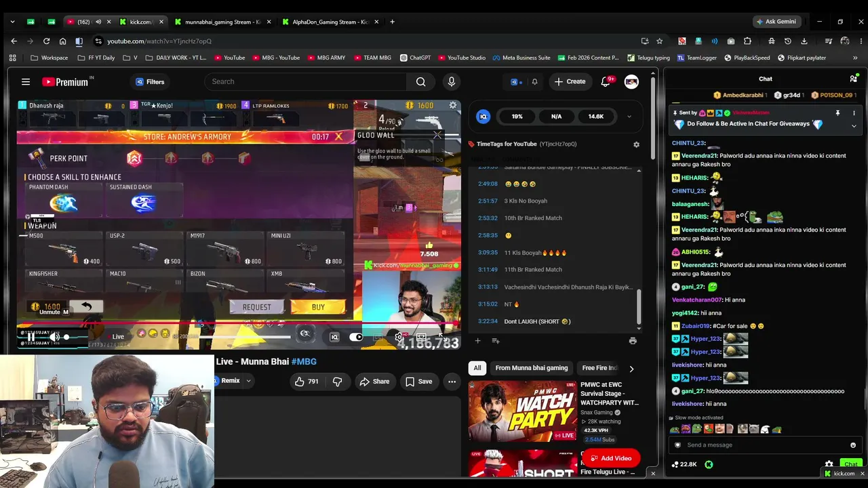
Task: Start voice search with the microphone icon
Action: point(452,82)
